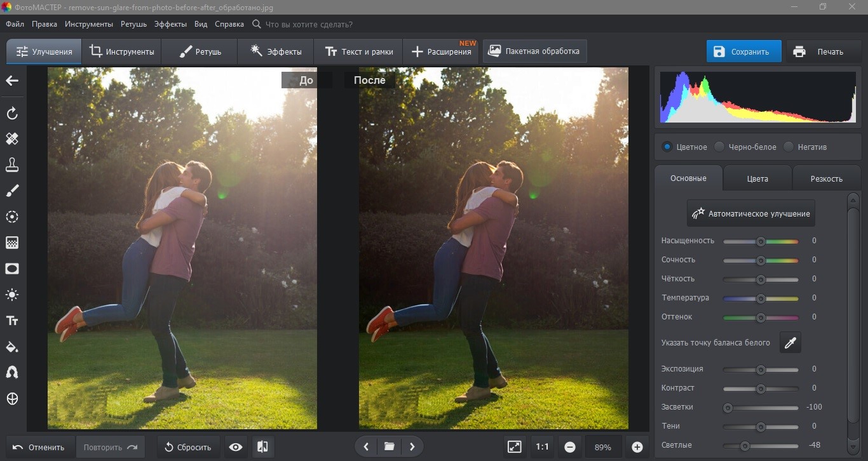Click Автоматическое улучшение button

[751, 213]
